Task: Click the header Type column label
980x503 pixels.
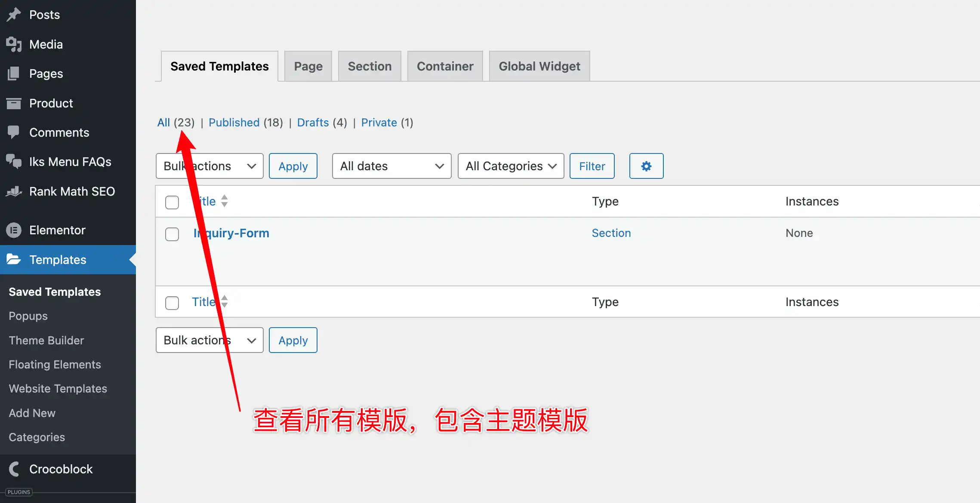Action: click(x=605, y=201)
